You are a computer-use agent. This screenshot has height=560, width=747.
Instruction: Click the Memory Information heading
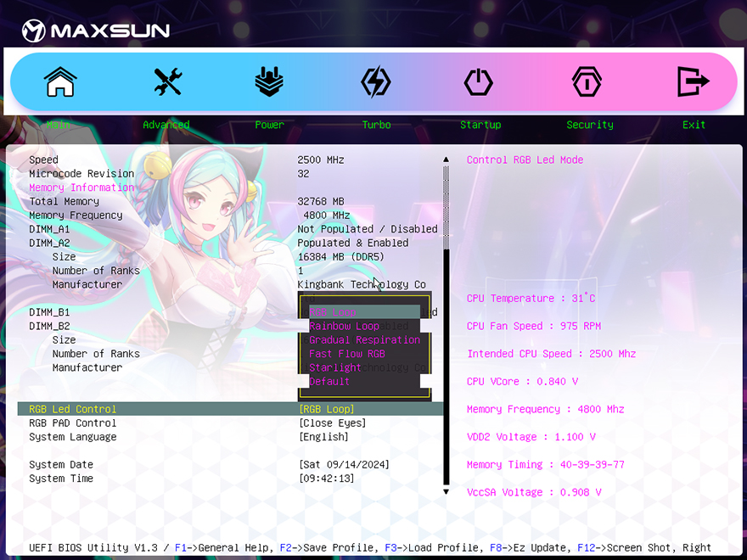81,188
